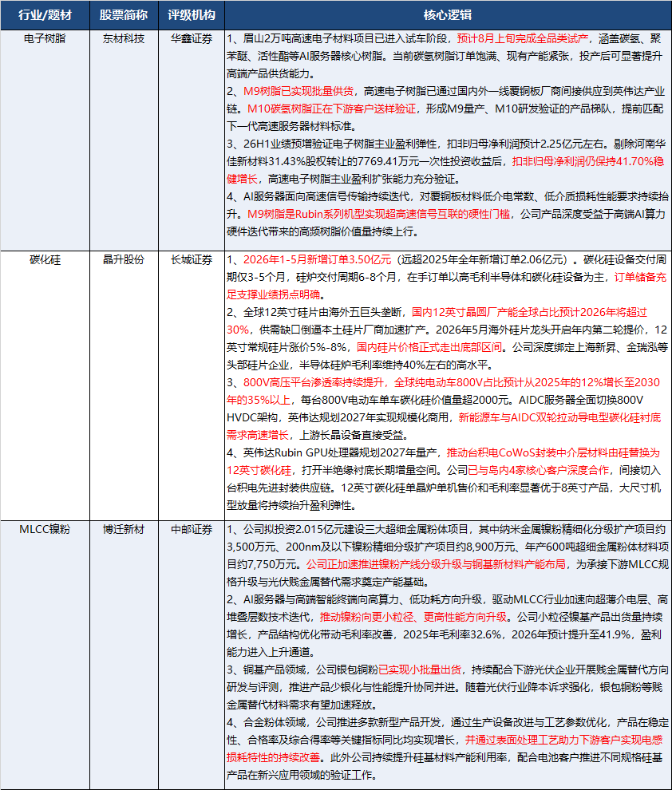This screenshot has height=790, width=672.
Task: Click red text 国内硅片价格正式走出底部区间
Action: pyautogui.click(x=429, y=348)
